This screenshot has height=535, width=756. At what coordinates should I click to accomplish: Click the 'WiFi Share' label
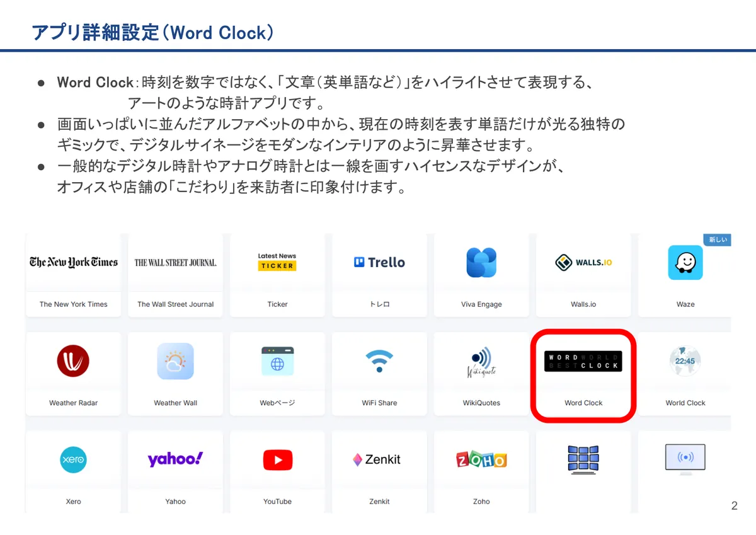(x=379, y=403)
